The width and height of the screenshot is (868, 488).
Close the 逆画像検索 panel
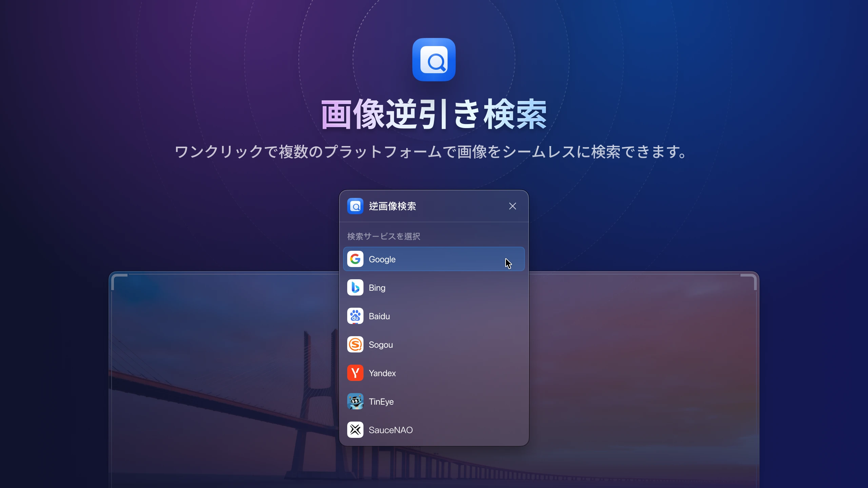[x=513, y=206]
